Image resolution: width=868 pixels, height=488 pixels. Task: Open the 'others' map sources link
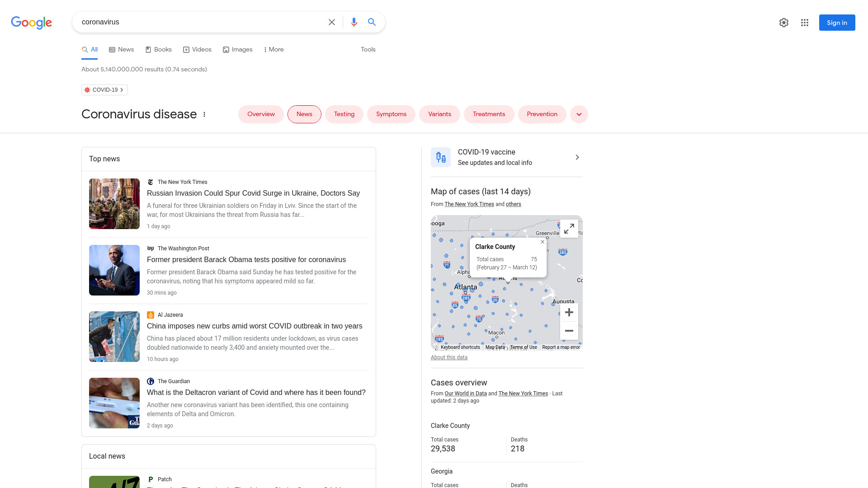coord(513,204)
